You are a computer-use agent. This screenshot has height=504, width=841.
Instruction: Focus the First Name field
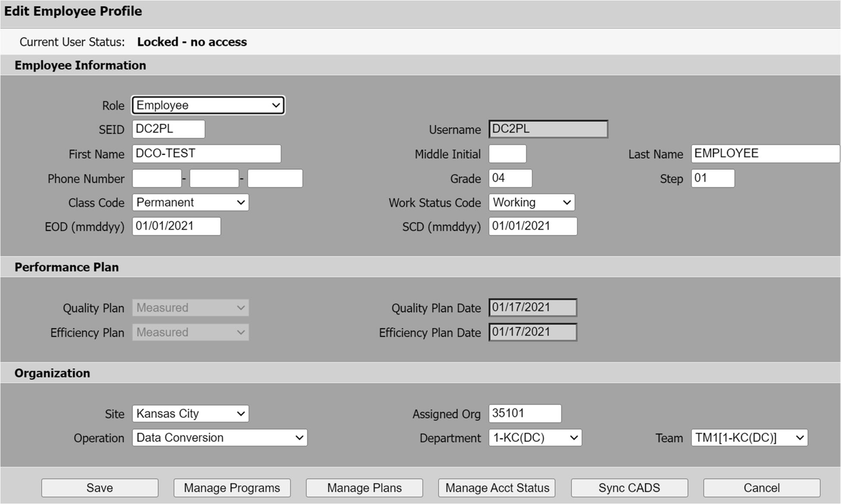pyautogui.click(x=207, y=154)
